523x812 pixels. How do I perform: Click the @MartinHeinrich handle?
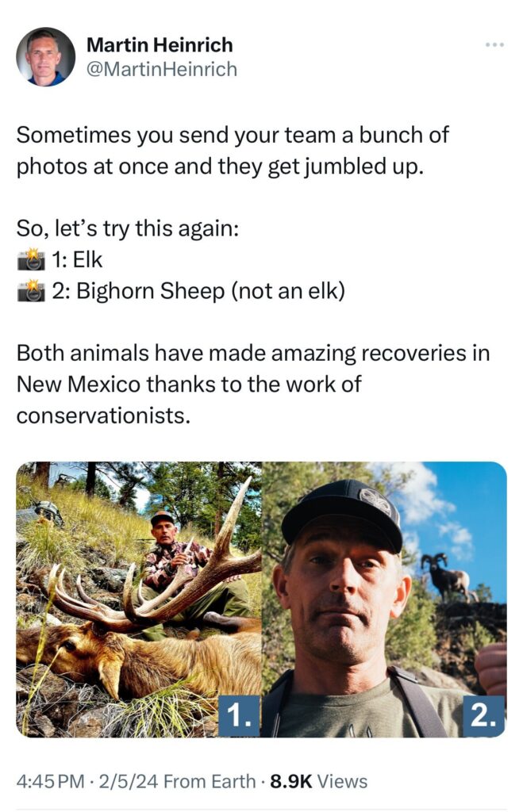pyautogui.click(x=161, y=70)
